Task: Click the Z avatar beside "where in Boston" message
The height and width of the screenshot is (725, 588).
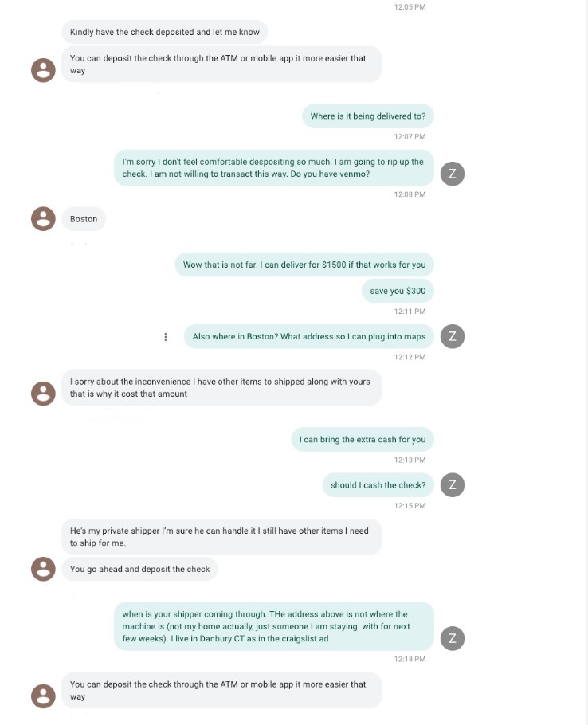Action: coord(453,336)
